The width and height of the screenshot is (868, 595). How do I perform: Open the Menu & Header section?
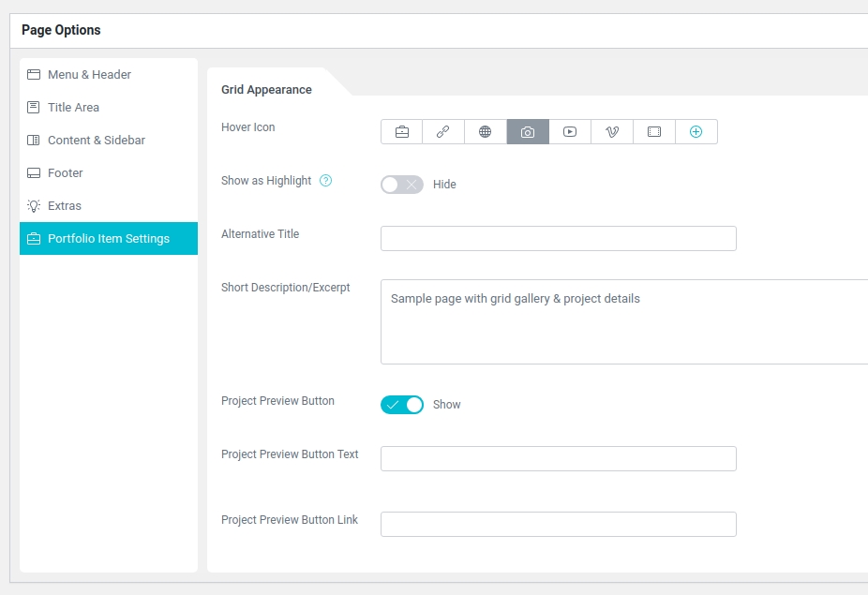[x=89, y=75]
